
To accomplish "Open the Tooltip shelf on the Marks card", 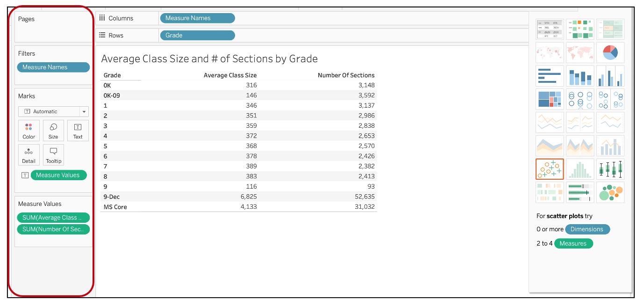I will [x=53, y=154].
